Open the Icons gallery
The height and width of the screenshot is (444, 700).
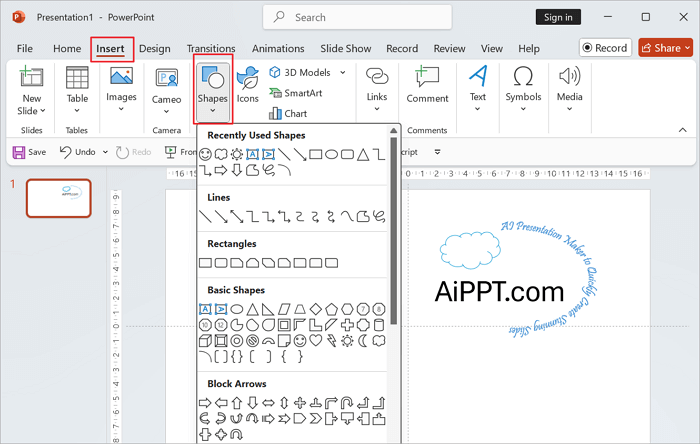247,85
